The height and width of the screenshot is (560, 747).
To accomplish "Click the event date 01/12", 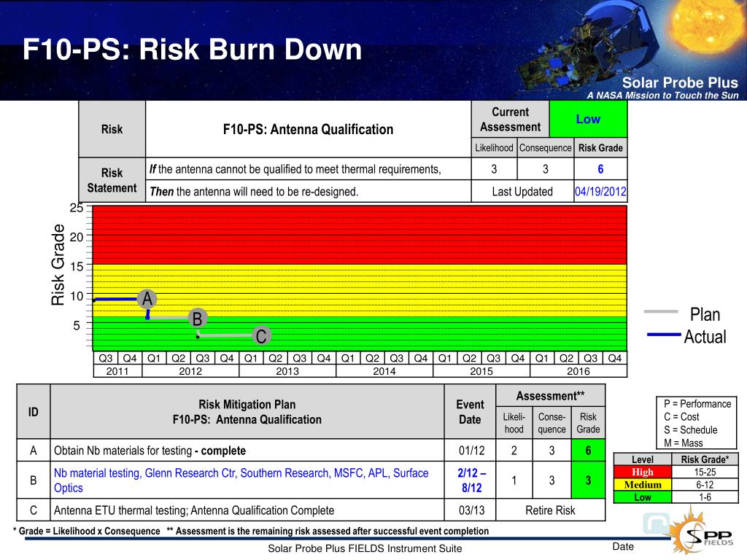I will (472, 451).
